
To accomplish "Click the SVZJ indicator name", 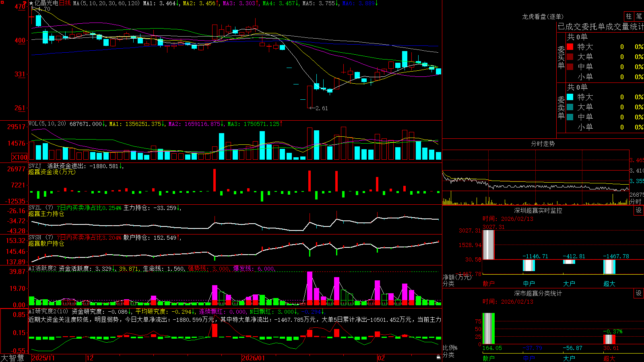I will pyautogui.click(x=35, y=166).
